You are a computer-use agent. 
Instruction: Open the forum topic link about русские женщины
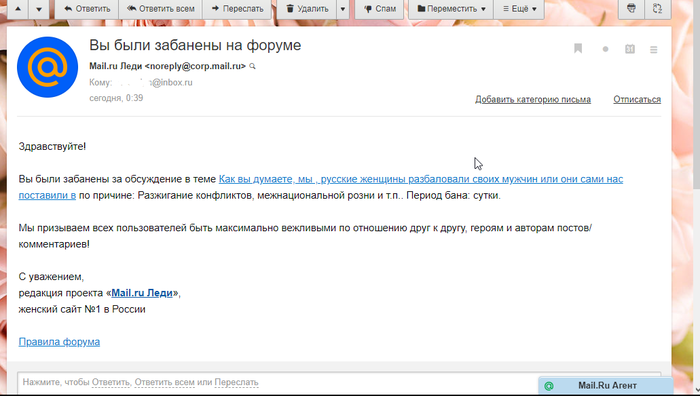(x=421, y=179)
